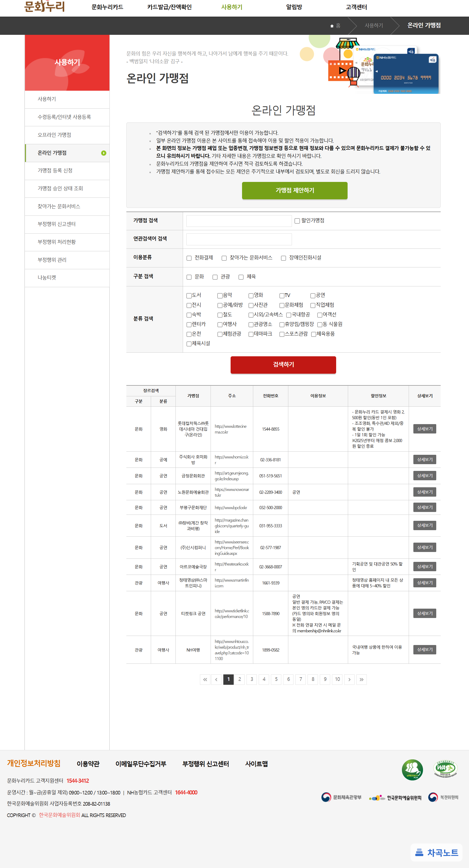The width and height of the screenshot is (469, 868).
Task: Check the 체육시설 checkbox
Action: [x=189, y=344]
